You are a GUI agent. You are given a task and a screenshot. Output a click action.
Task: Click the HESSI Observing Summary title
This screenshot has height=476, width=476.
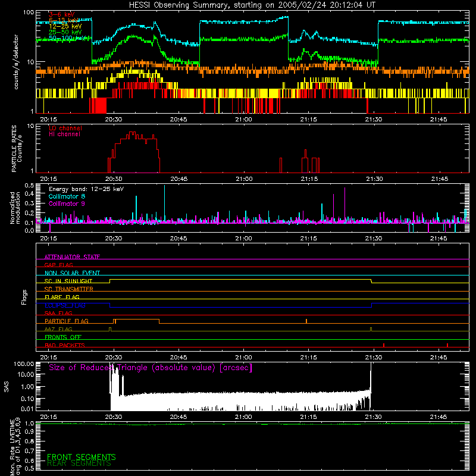coord(252,5)
